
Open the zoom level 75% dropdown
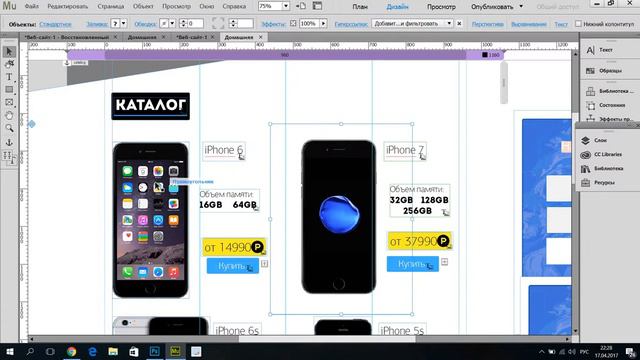click(286, 6)
